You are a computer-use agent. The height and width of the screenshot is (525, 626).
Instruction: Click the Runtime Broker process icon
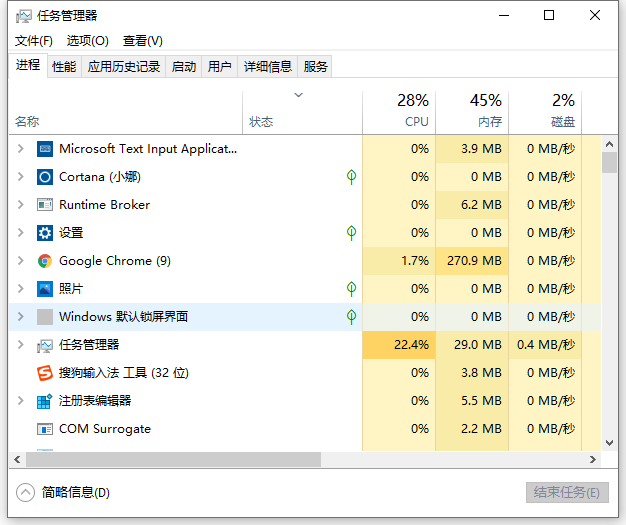45,205
